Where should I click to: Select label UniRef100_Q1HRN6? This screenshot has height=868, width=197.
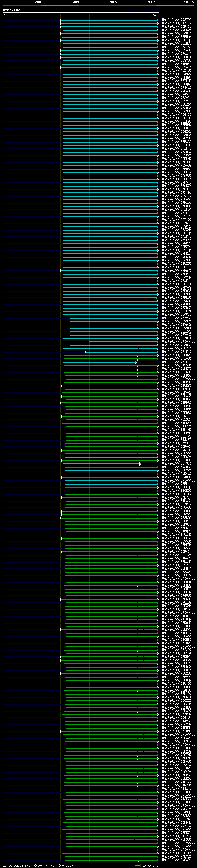(x=176, y=433)
